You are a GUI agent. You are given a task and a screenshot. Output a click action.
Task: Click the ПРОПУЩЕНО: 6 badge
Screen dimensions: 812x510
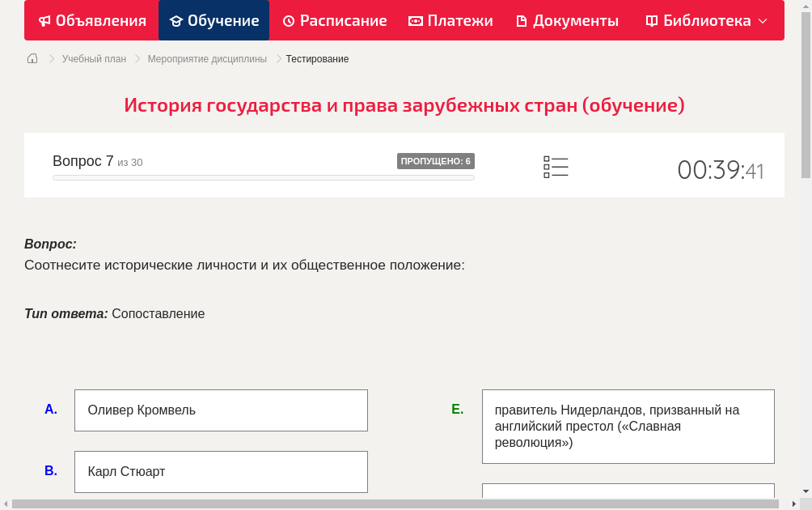[435, 160]
